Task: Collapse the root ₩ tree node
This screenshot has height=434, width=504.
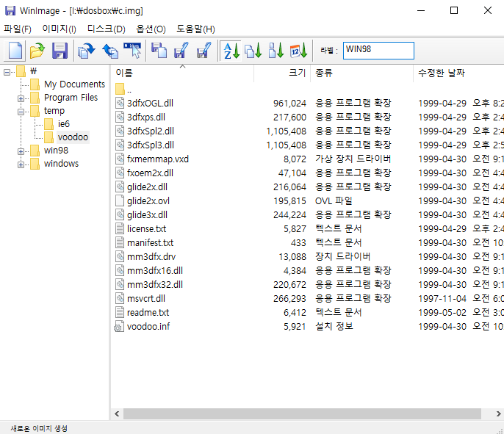Action: (x=7, y=72)
